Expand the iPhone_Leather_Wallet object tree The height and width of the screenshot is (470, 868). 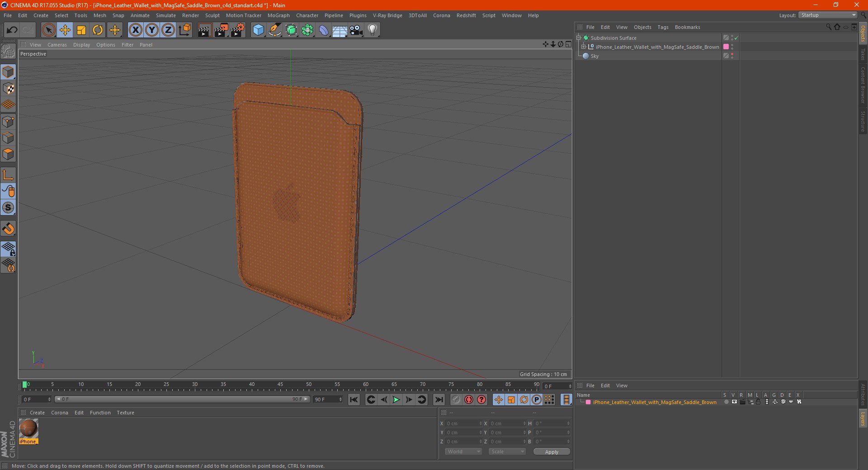(584, 47)
